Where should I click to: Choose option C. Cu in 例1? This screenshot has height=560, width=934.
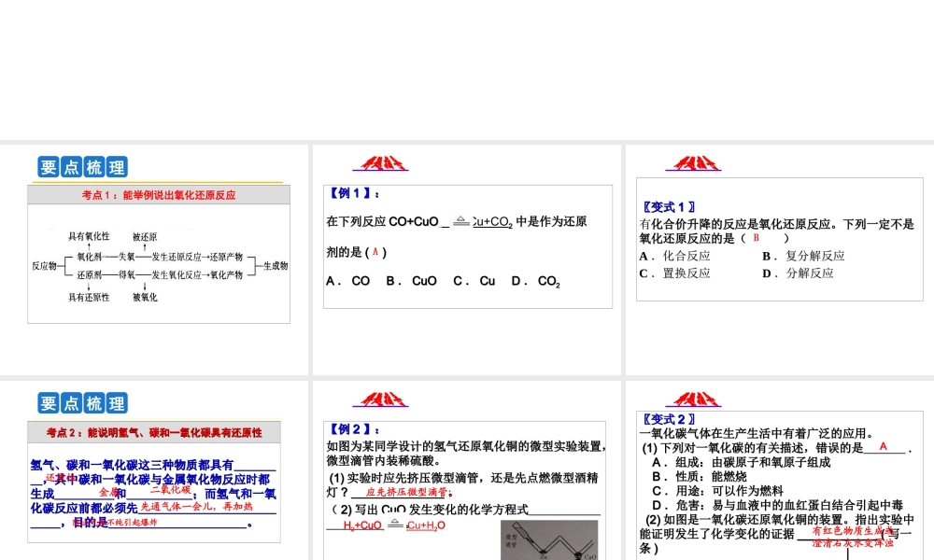point(474,281)
